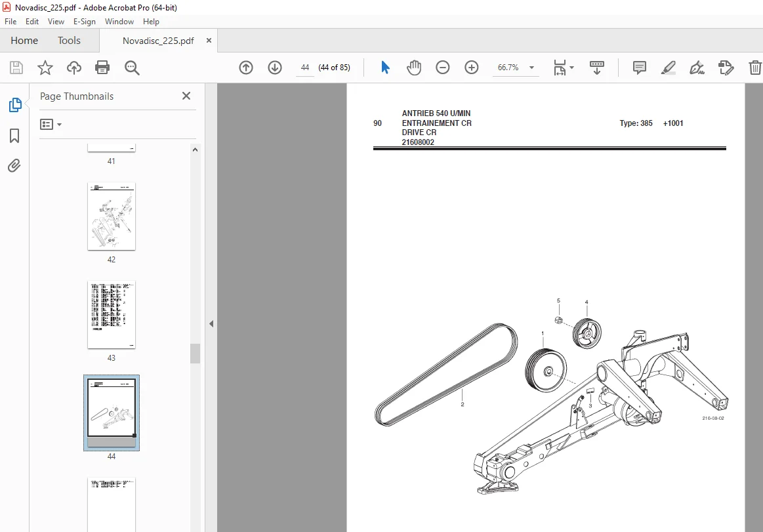Image resolution: width=763 pixels, height=532 pixels.
Task: Open the Help menu
Action: [x=151, y=22]
